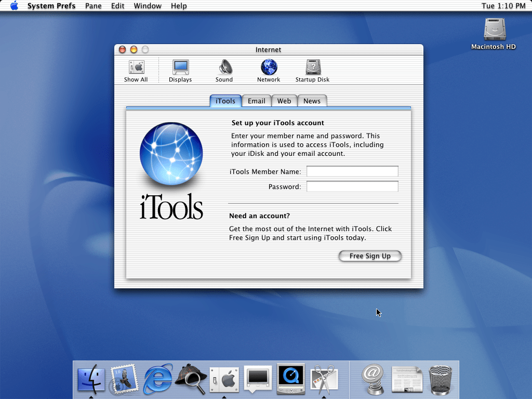Launch Internet Explorer from the Dock
Viewport: 532px width, 399px height.
tap(158, 379)
